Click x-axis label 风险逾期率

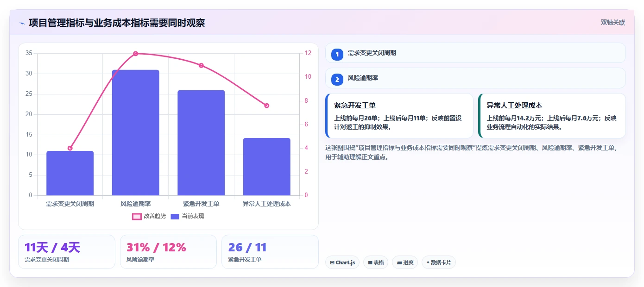tap(135, 204)
